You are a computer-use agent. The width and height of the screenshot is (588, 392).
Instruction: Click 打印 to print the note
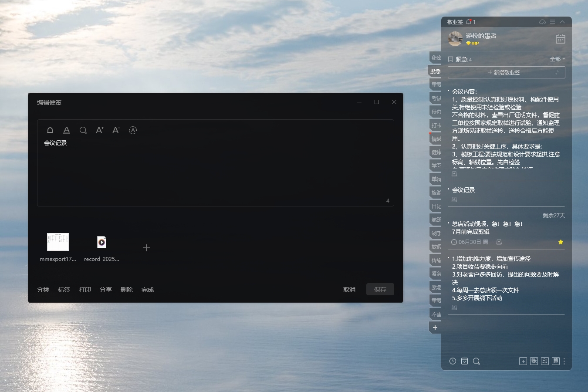[85, 290]
